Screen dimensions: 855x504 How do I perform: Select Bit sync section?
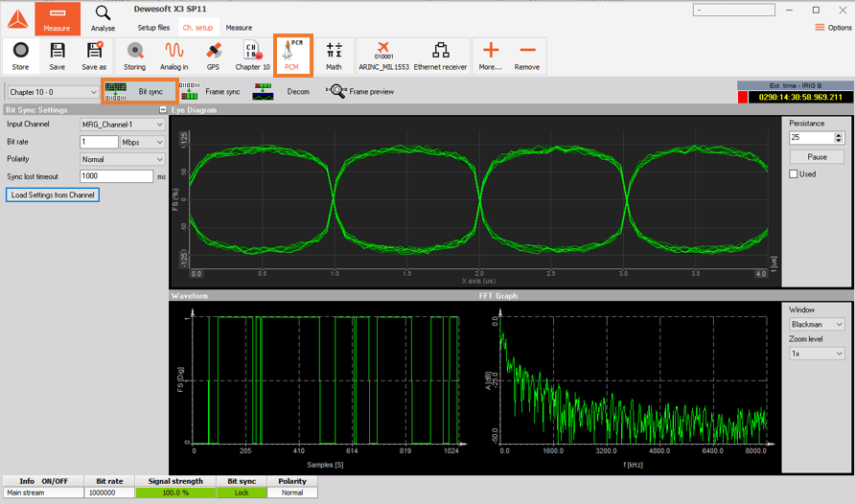pos(140,92)
